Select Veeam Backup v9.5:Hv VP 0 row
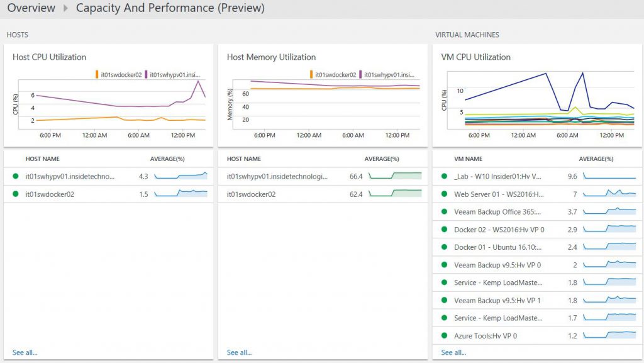This screenshot has width=644, height=363. tap(537, 265)
